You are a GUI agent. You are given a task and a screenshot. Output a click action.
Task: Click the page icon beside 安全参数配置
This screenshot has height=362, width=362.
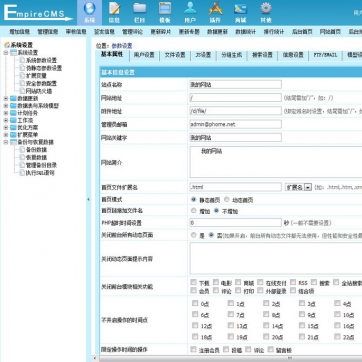(x=22, y=83)
